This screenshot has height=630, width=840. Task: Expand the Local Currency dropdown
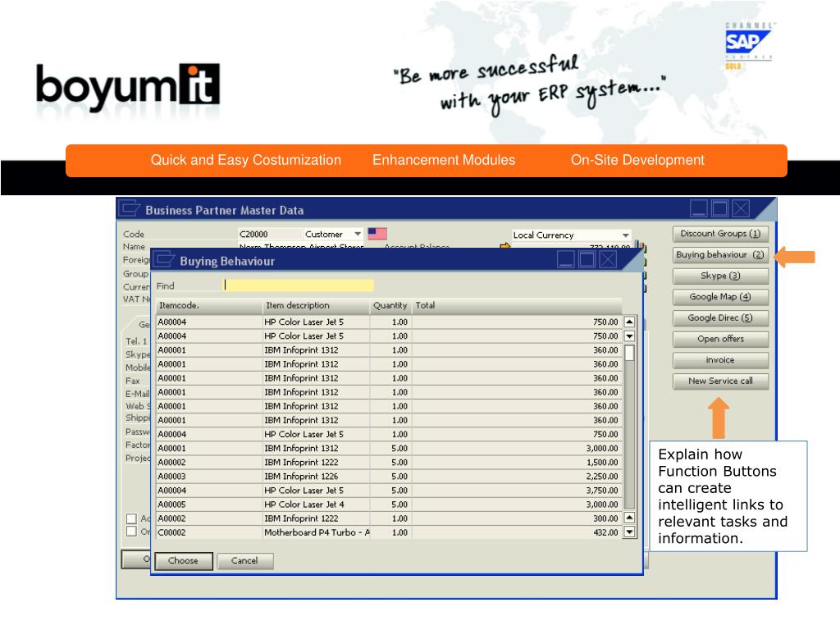(625, 235)
